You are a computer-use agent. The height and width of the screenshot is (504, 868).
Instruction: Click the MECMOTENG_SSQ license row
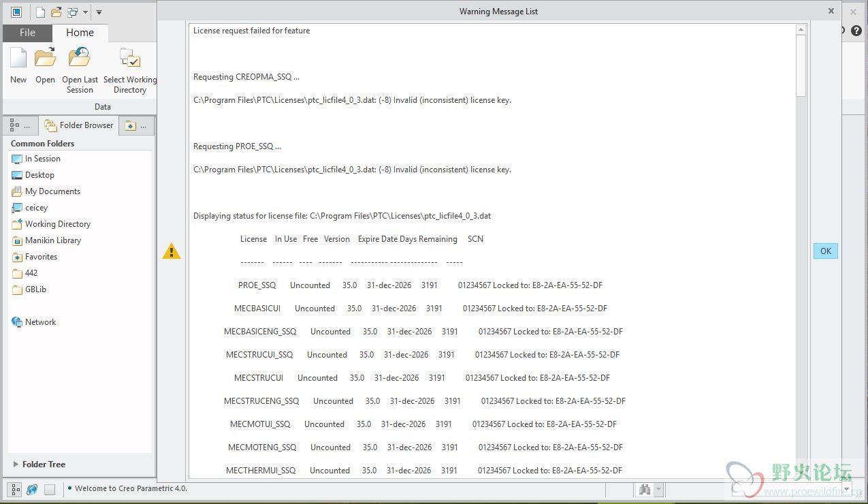tap(425, 447)
